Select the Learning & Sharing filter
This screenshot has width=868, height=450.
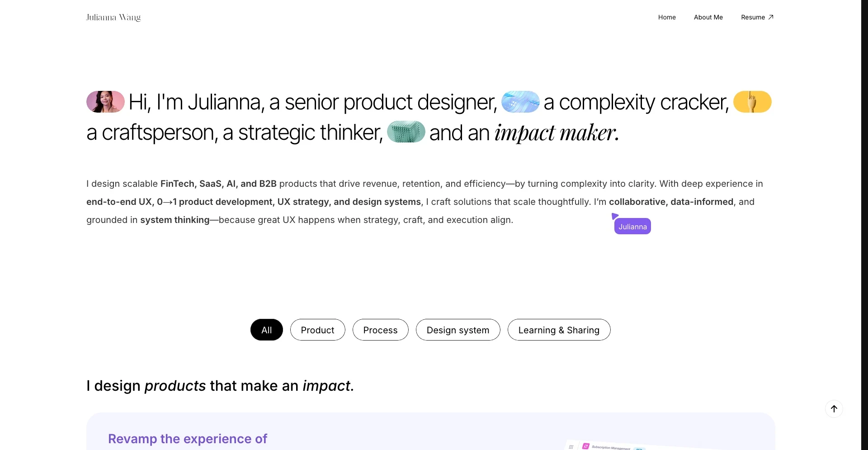coord(559,330)
